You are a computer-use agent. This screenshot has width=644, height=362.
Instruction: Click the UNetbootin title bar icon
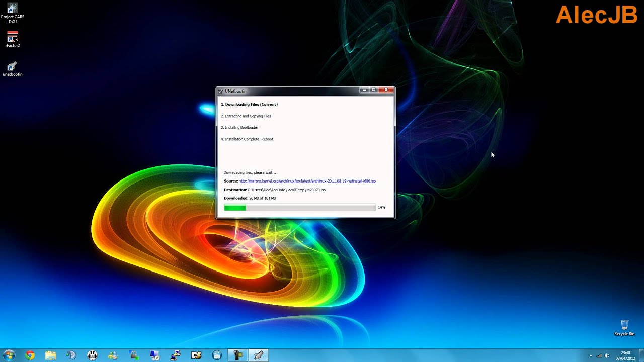pyautogui.click(x=220, y=91)
